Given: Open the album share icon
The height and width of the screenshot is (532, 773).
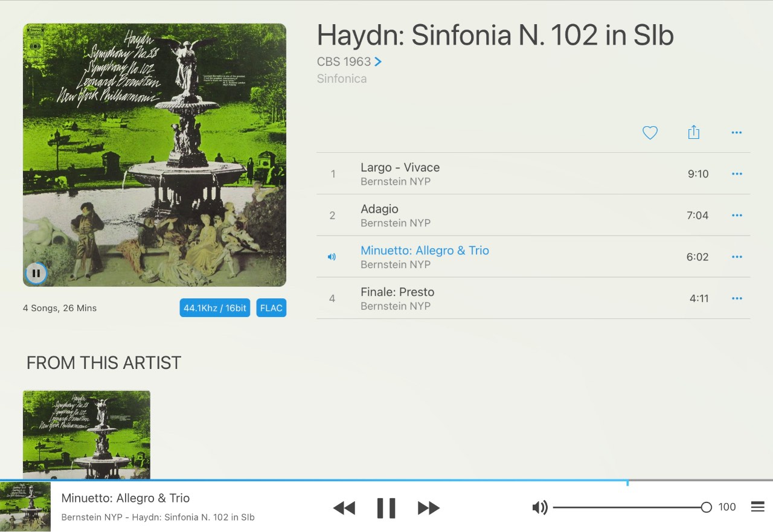Looking at the screenshot, I should click(693, 132).
